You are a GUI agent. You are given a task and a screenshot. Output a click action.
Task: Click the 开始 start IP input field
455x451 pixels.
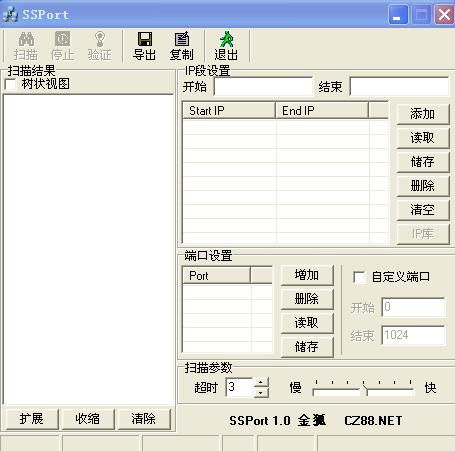[x=263, y=87]
